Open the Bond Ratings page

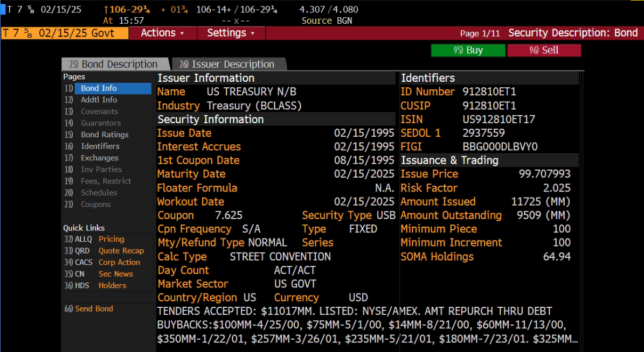[105, 135]
